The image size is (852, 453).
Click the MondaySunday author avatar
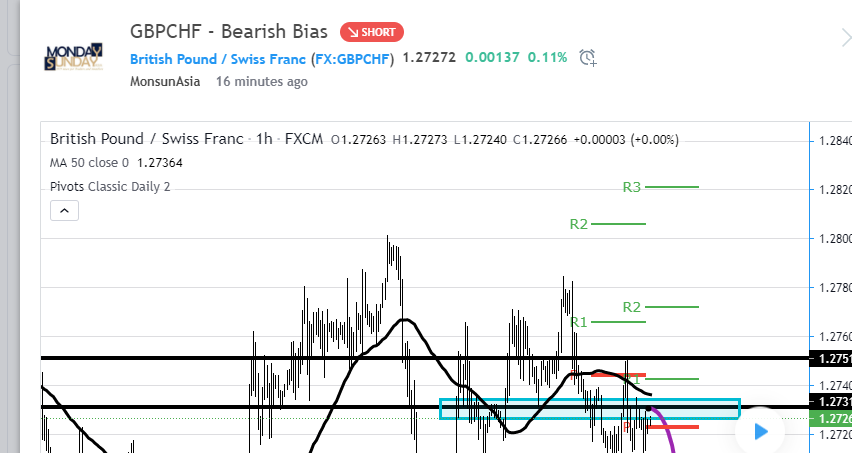73,58
